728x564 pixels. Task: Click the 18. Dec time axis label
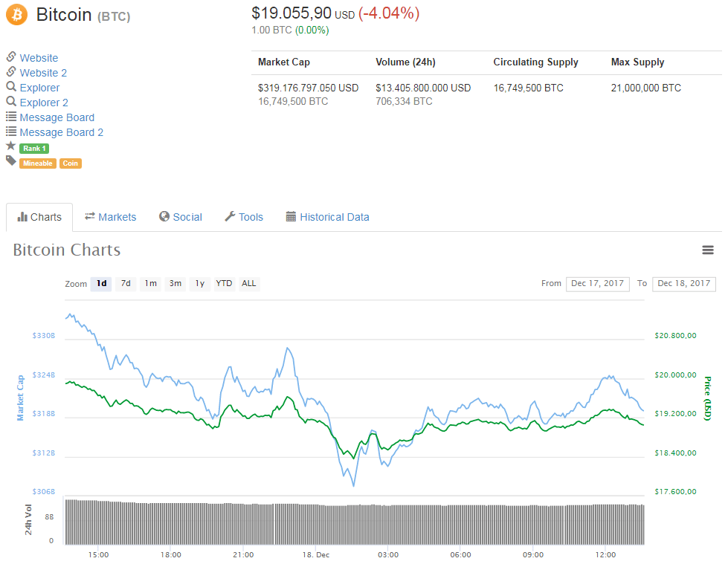coord(316,555)
